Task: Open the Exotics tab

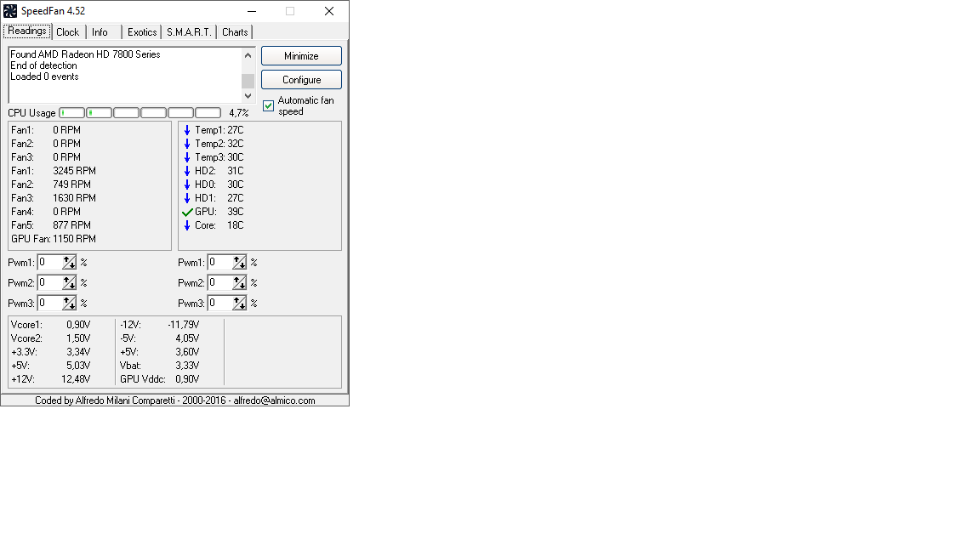Action: tap(142, 31)
